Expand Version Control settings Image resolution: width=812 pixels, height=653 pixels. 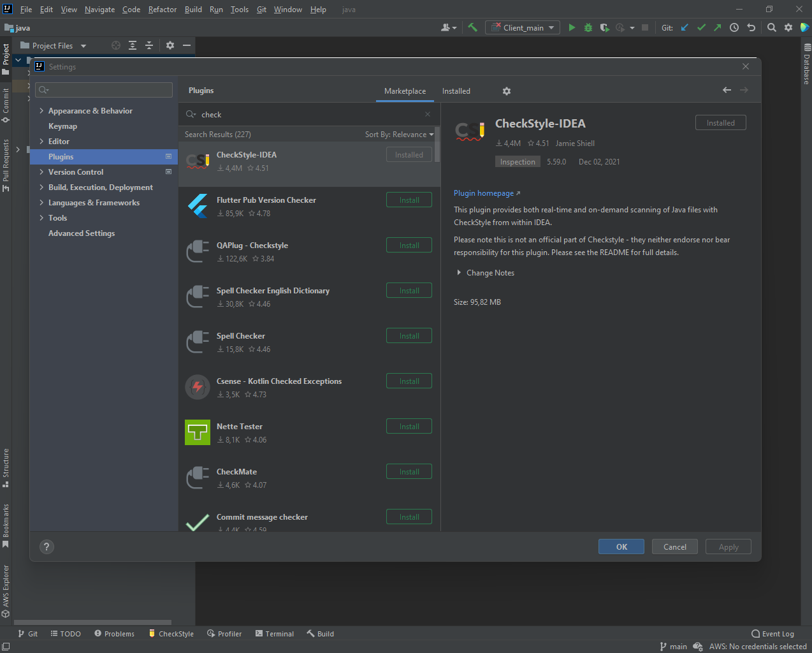pyautogui.click(x=41, y=172)
